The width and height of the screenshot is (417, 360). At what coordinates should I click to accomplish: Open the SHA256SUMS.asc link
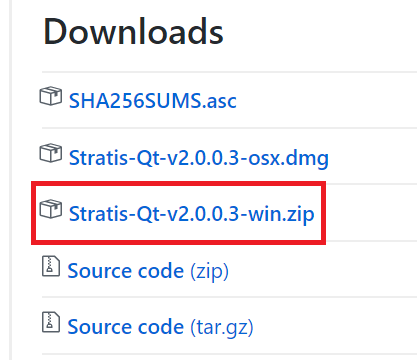153,101
